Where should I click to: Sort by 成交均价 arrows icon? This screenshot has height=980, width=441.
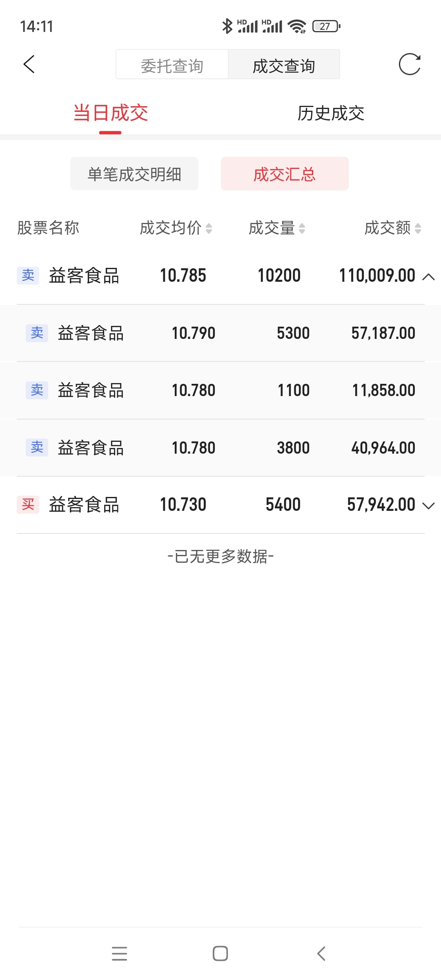(x=209, y=228)
